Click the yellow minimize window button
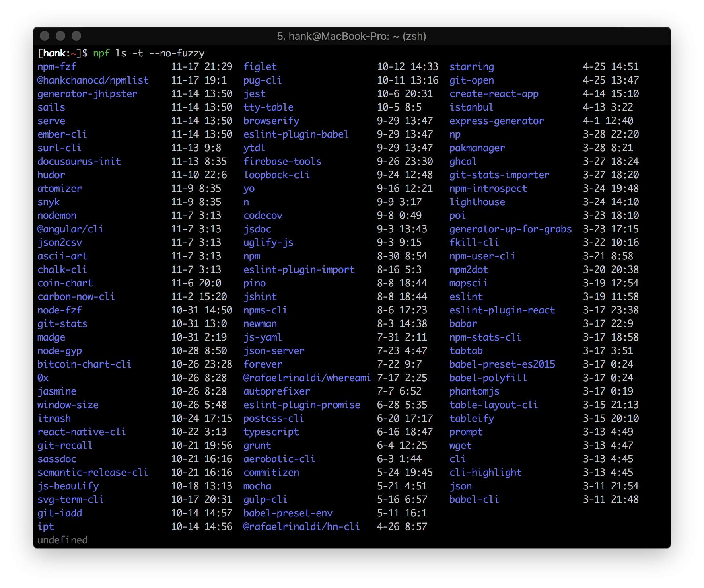Viewport: 704px width, 588px height. 60,36
